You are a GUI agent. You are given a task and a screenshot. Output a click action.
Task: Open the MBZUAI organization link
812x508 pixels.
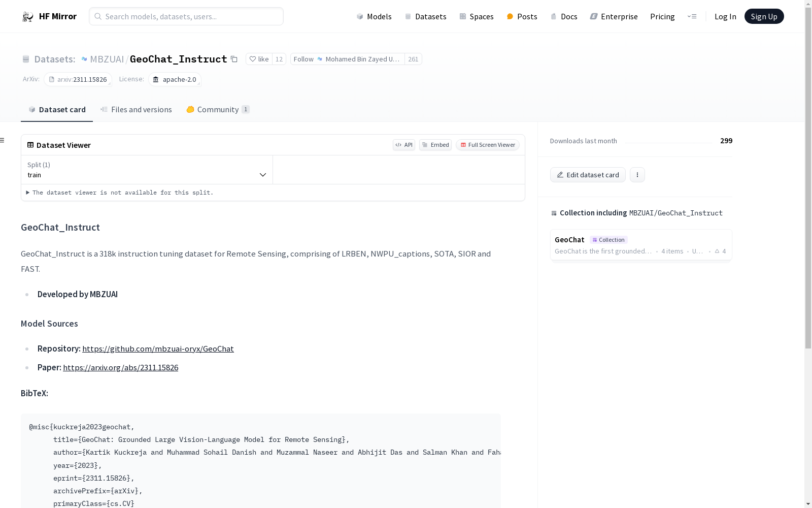(107, 59)
